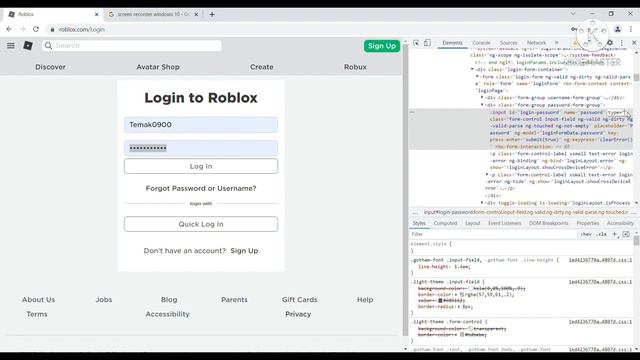Screen dimensions: 640x360
Task: Toggle the .cls element classes panel
Action: [x=601, y=234]
